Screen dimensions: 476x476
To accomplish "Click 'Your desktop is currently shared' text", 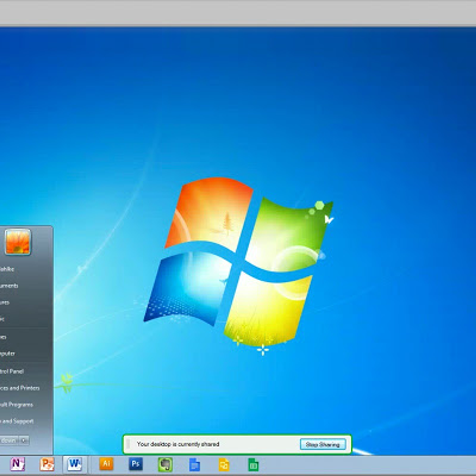I will point(178,444).
